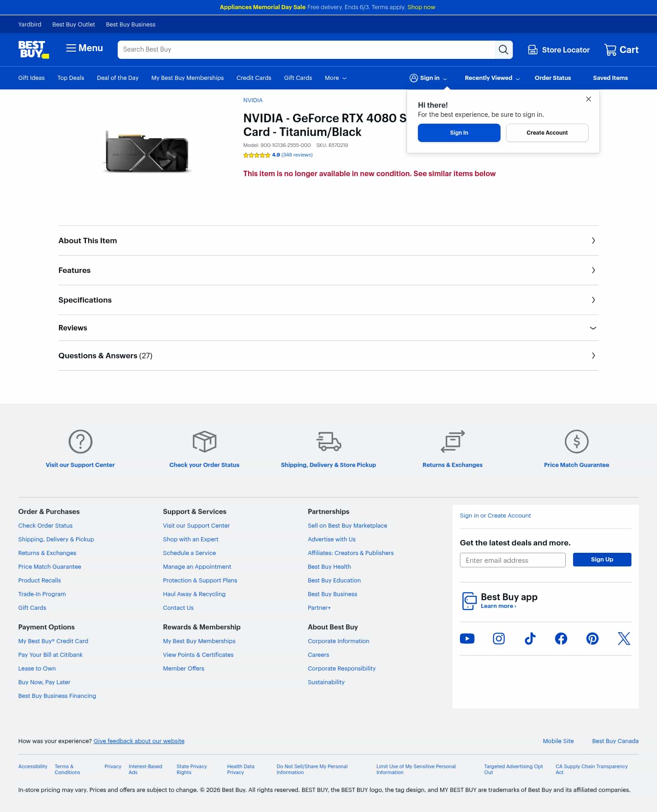Click the Best Buy app phone icon
The width and height of the screenshot is (657, 812).
click(x=469, y=601)
